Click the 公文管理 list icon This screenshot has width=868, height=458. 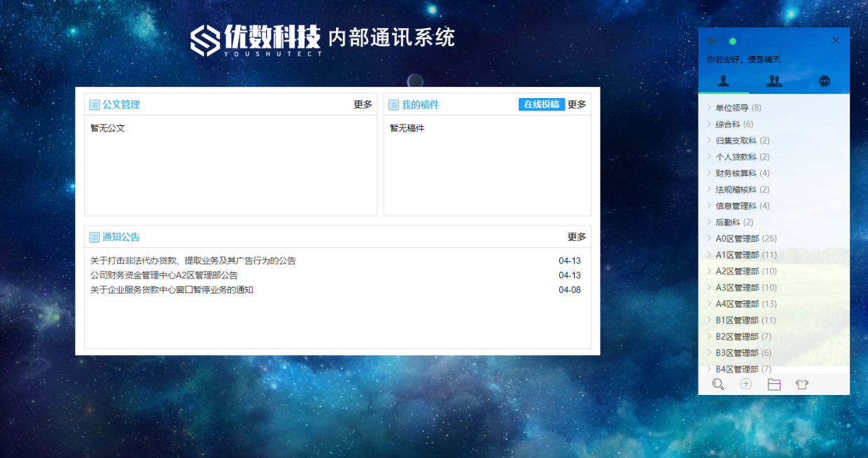click(94, 105)
